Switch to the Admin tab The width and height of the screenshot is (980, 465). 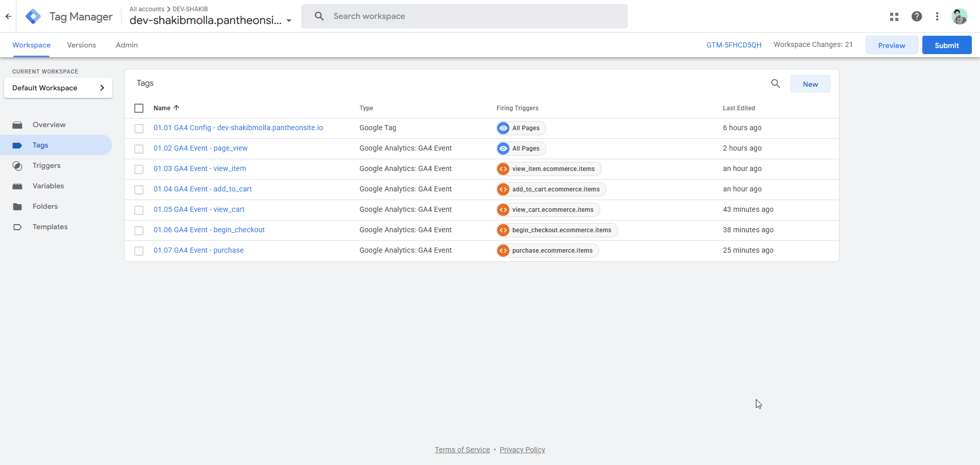[127, 45]
